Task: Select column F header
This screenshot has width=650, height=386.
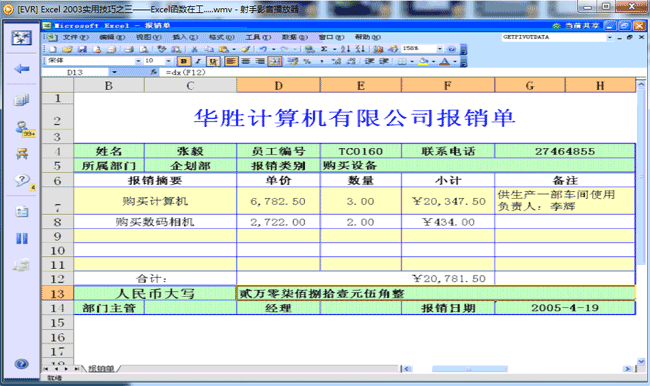Action: coord(448,86)
